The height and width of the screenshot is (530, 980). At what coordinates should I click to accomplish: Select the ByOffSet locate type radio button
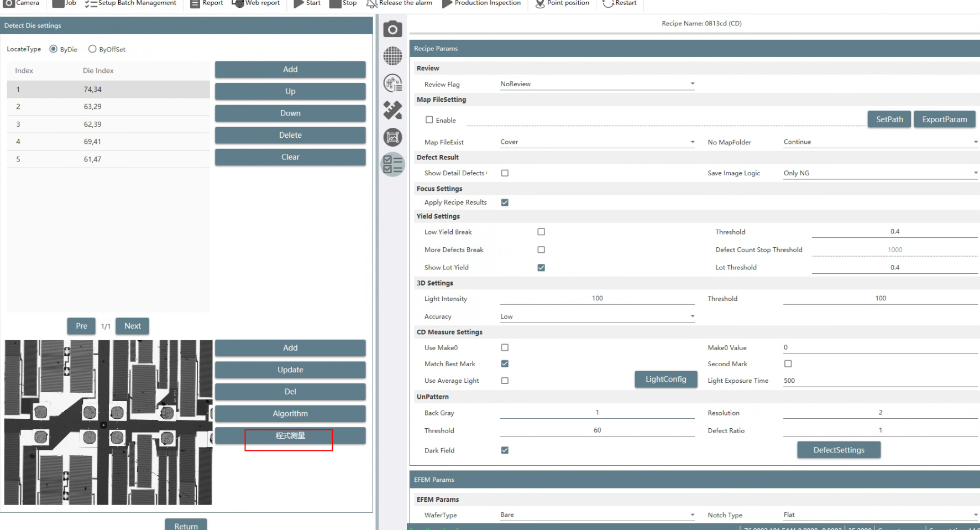pyautogui.click(x=92, y=49)
